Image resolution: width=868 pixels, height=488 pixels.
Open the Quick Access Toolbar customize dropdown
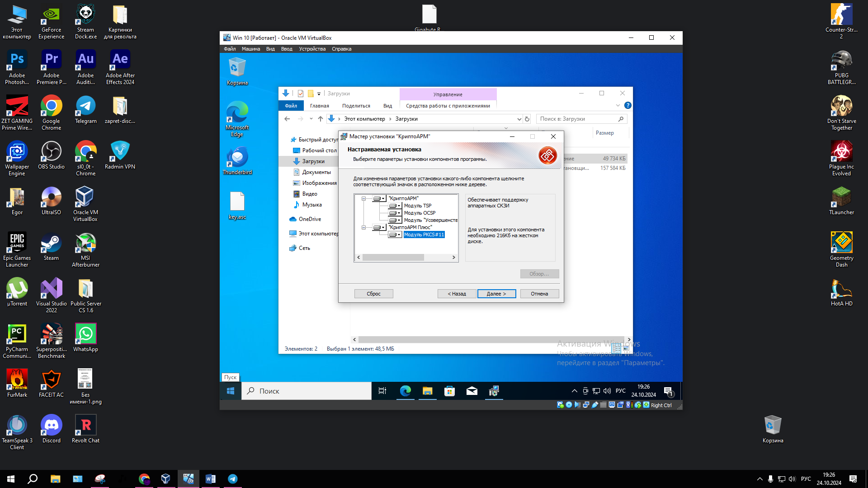click(319, 94)
